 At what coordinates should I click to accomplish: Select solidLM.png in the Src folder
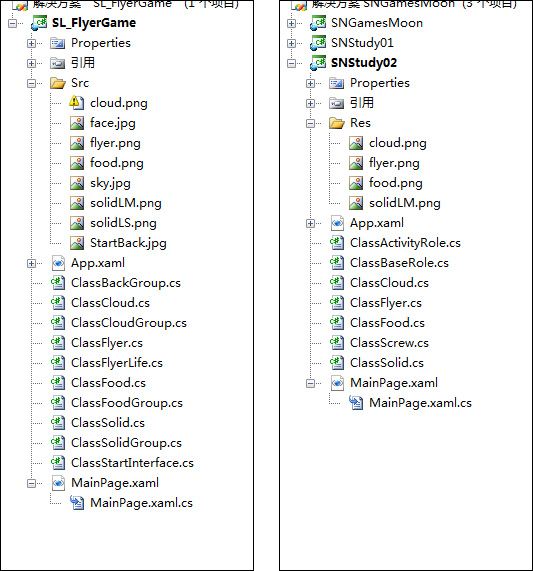click(126, 203)
